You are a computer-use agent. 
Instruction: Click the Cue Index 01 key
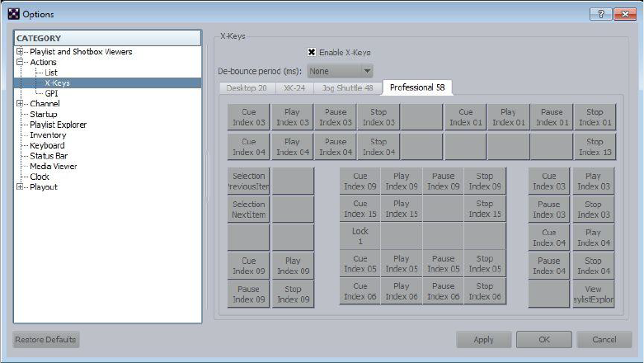(465, 117)
